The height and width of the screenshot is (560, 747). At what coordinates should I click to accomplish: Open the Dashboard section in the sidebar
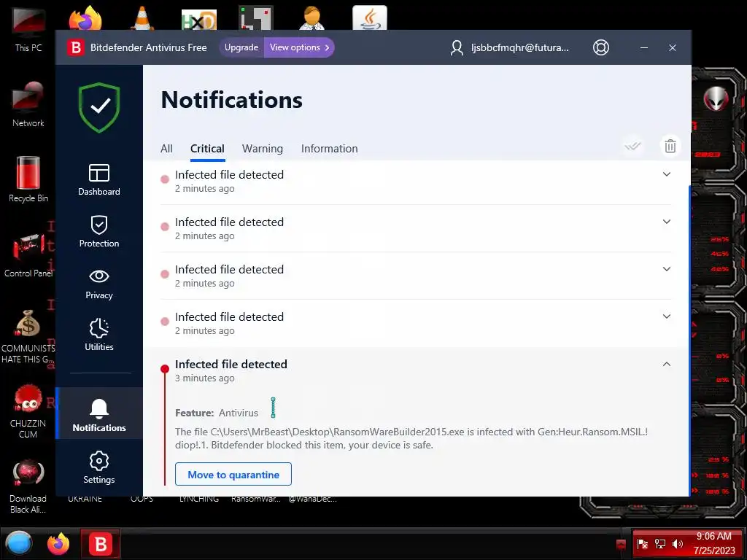(99, 179)
